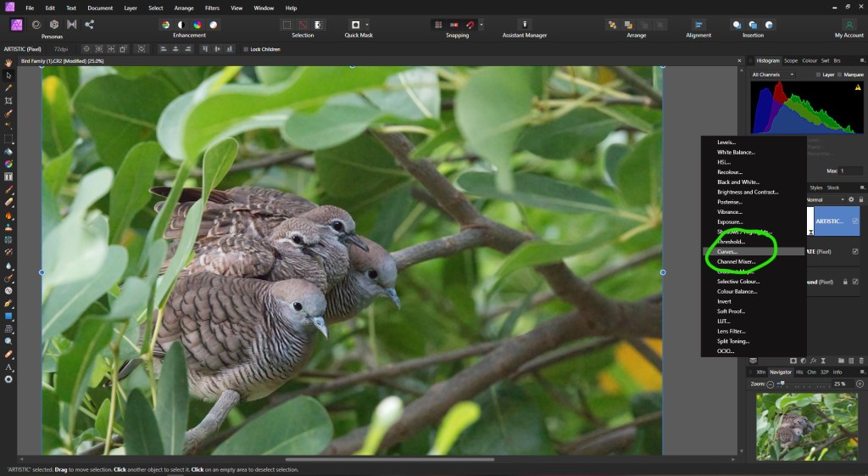
Task: Select the Zoom tool in the left toolbar
Action: (x=8, y=341)
